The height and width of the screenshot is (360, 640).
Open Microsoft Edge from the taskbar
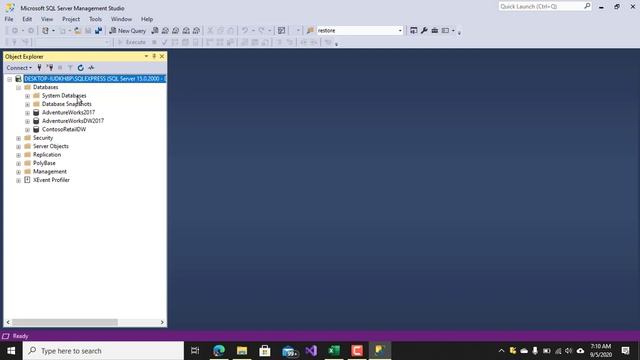coord(219,351)
